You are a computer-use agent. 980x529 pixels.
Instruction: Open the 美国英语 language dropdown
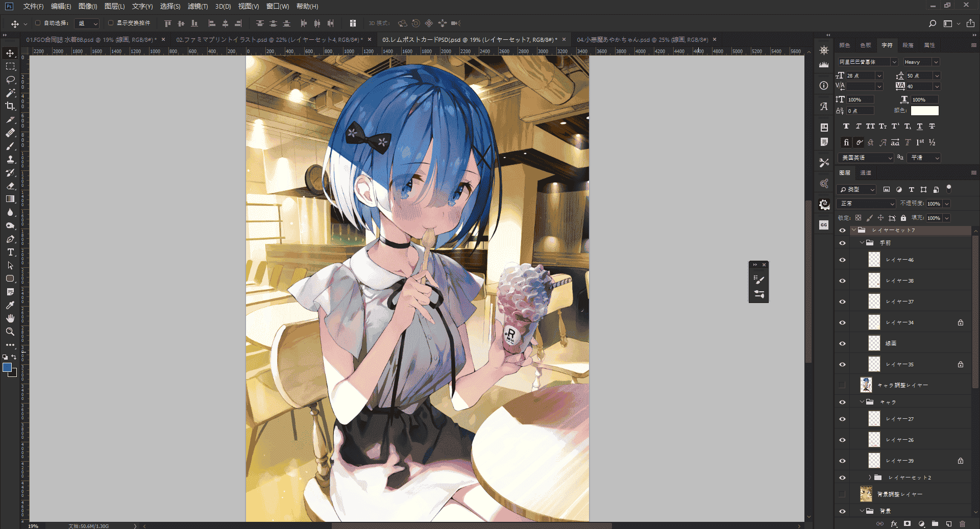(866, 158)
